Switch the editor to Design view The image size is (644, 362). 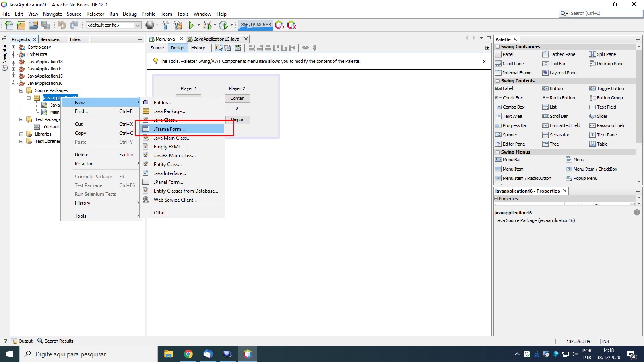coord(178,48)
